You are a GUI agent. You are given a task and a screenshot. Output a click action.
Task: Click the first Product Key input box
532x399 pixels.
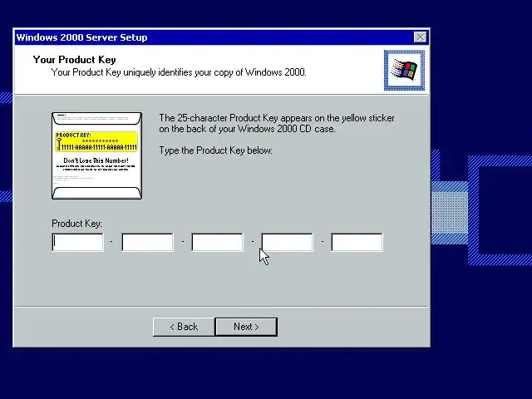77,242
